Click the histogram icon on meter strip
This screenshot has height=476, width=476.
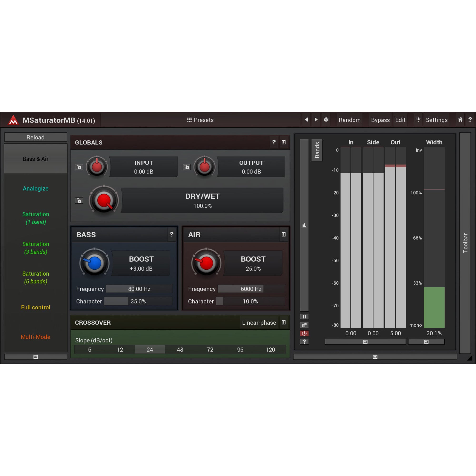pos(304,225)
